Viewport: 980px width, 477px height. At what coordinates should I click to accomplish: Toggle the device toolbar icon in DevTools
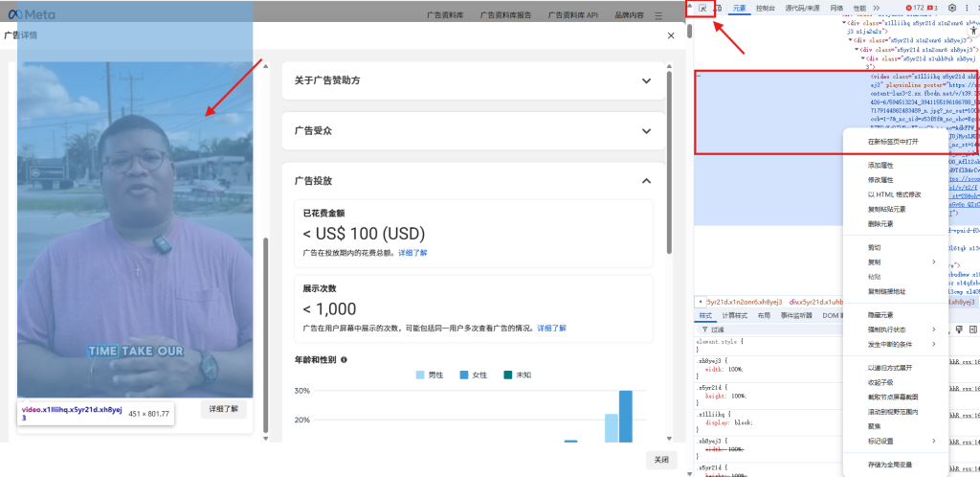pyautogui.click(x=719, y=8)
